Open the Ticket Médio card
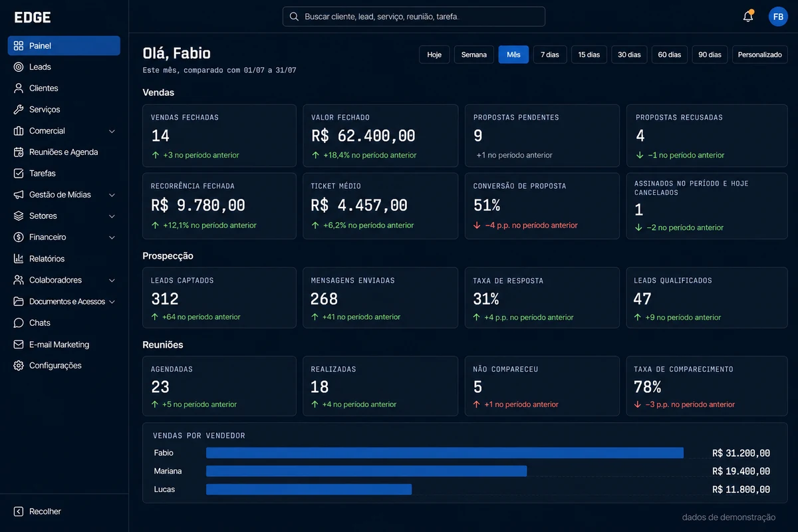 380,206
